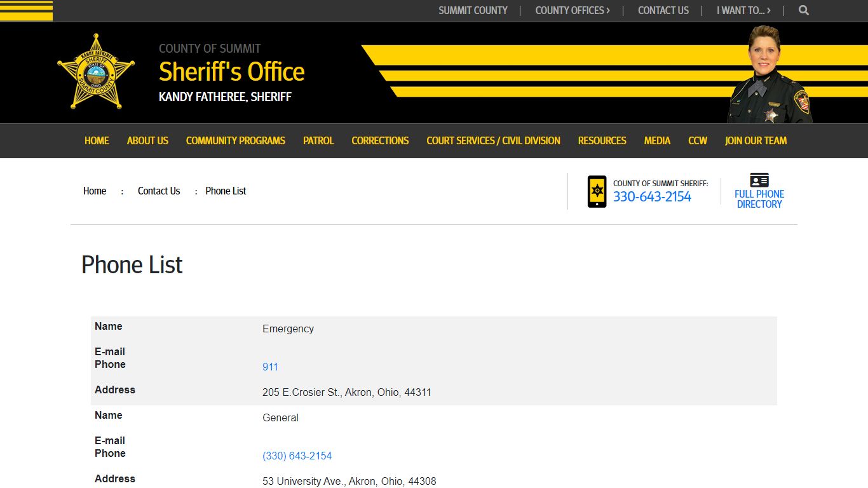
Task: Click the Home breadcrumb link
Action: [x=95, y=191]
